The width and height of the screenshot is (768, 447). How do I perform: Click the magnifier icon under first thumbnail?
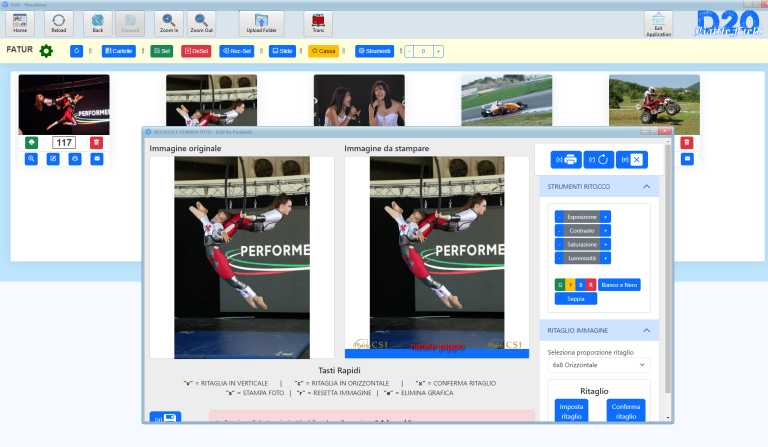point(32,159)
